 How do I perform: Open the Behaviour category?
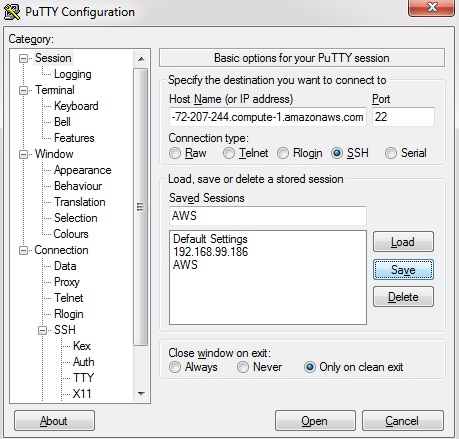pyautogui.click(x=78, y=186)
